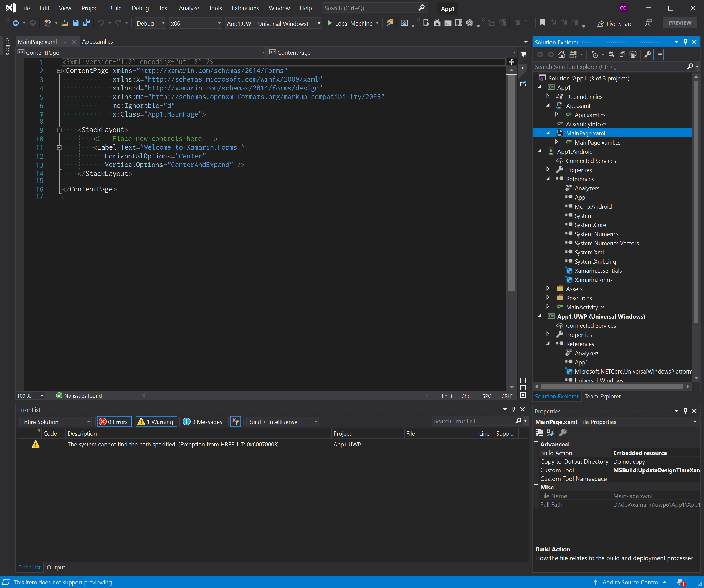The height and width of the screenshot is (588, 704).
Task: Click the Solution Explorer Home icon
Action: coord(561,54)
